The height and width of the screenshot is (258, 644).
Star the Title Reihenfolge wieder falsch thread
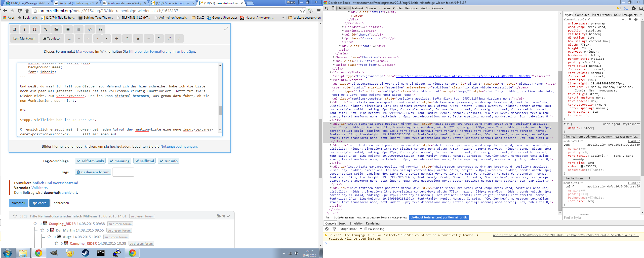point(15,216)
